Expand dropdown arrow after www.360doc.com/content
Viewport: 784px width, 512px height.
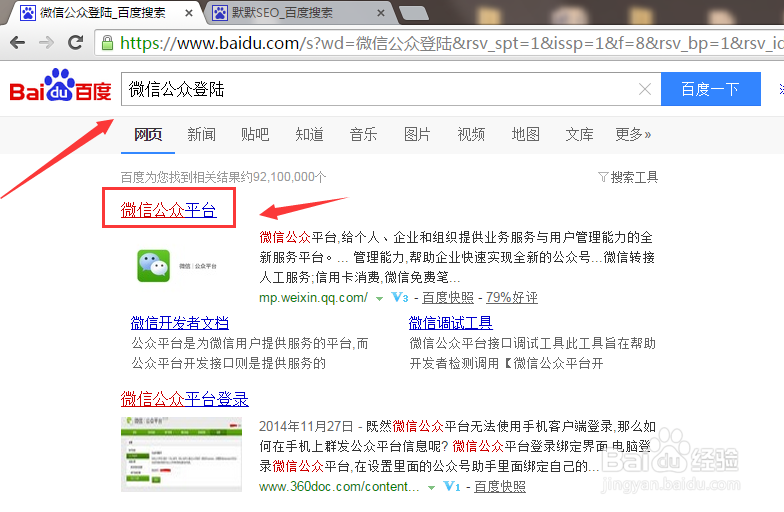click(x=432, y=488)
